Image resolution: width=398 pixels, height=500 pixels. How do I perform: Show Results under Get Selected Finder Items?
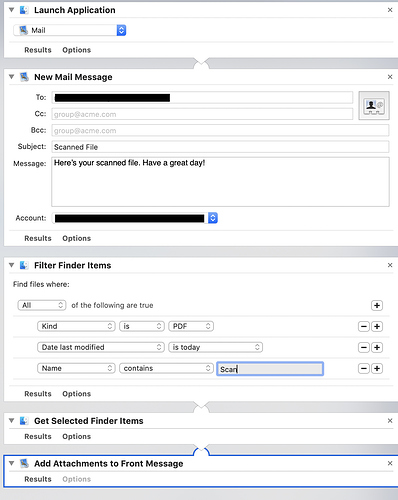(x=38, y=436)
